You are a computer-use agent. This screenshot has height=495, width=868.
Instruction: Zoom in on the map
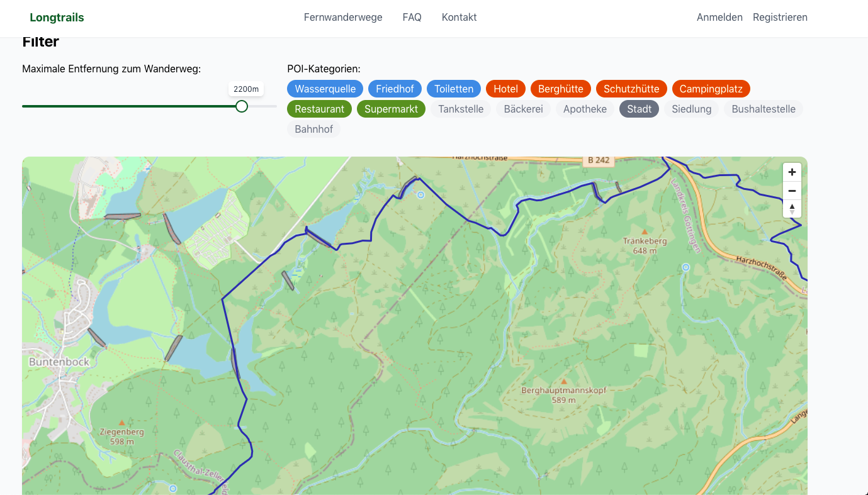pos(792,172)
